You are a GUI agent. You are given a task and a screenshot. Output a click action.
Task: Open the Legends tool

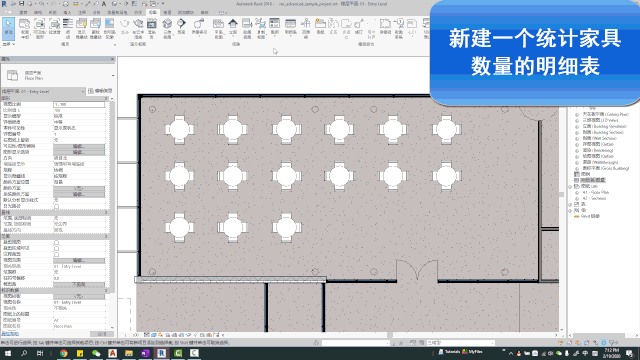click(x=275, y=27)
